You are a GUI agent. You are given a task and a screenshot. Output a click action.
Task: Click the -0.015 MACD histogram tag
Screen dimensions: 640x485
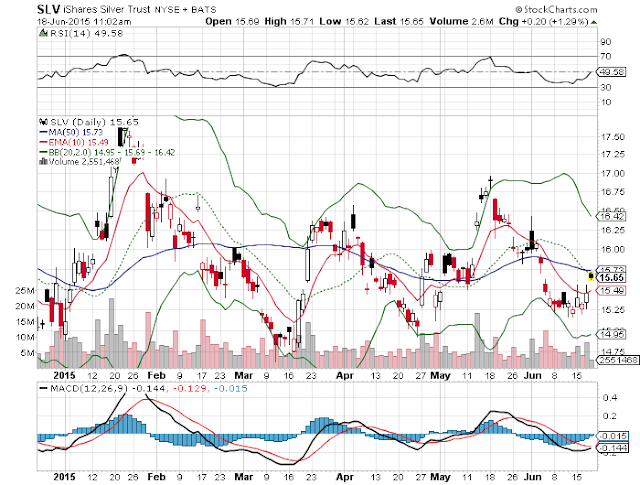pos(612,436)
